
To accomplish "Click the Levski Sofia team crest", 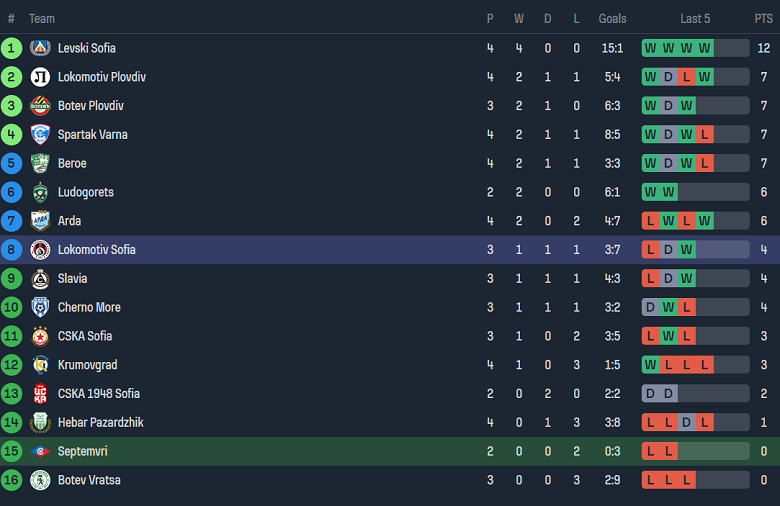I will pos(40,48).
